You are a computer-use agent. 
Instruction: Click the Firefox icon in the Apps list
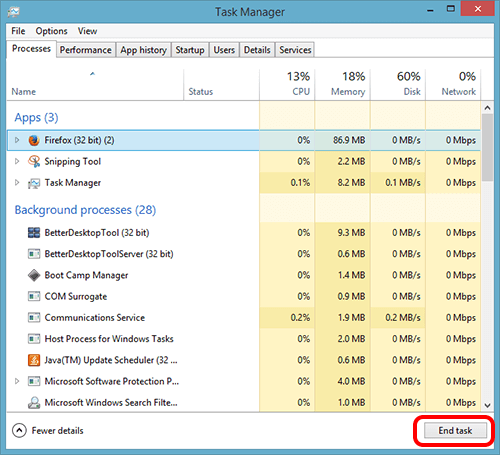pos(34,140)
